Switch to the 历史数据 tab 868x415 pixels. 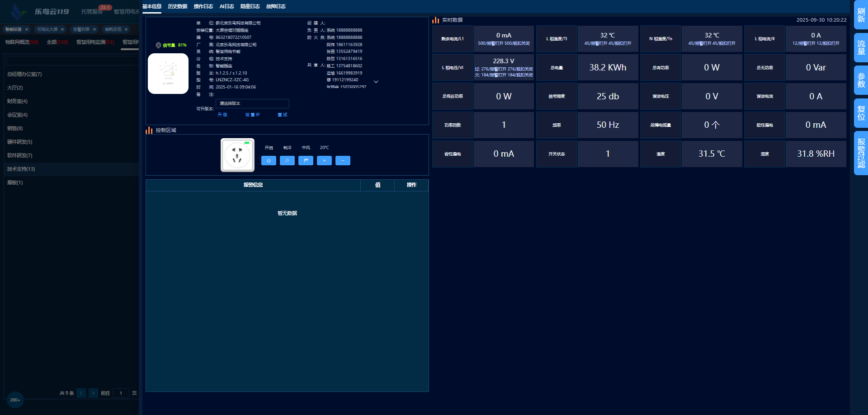177,6
